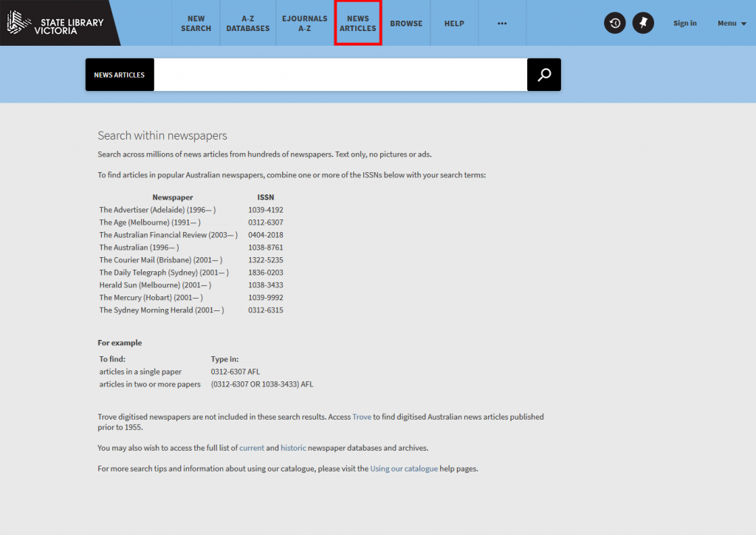Go to New Search
This screenshot has height=535, width=756.
coord(196,24)
